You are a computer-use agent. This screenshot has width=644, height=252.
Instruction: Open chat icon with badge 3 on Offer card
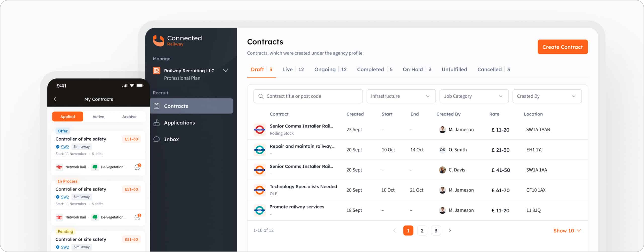[138, 167]
